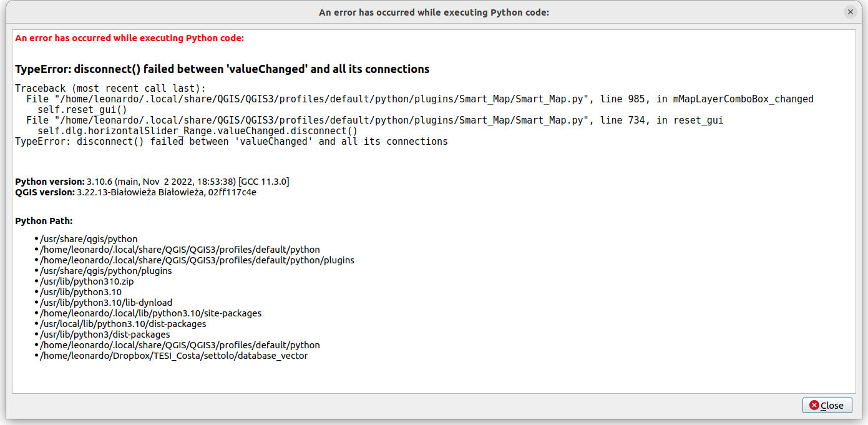The width and height of the screenshot is (868, 425).
Task: Click the red X icon on Close button
Action: (813, 405)
